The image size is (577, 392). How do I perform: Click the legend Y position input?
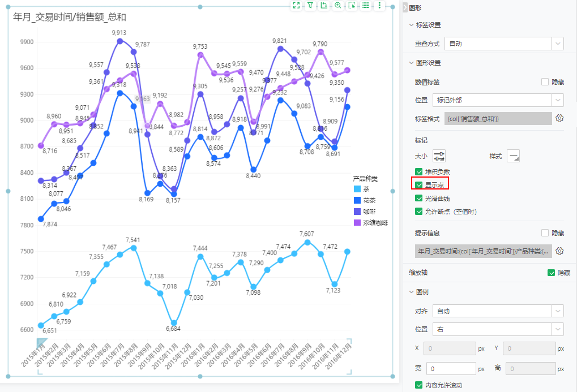(529, 348)
